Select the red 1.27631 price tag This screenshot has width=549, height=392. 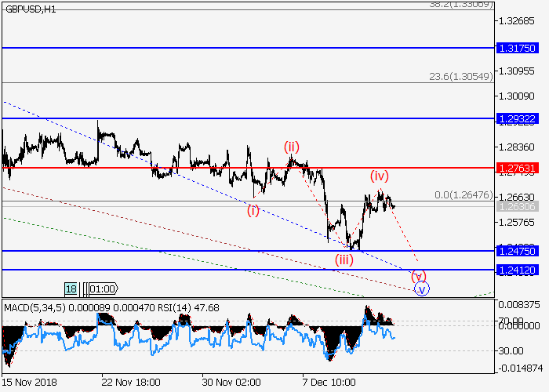coord(516,168)
